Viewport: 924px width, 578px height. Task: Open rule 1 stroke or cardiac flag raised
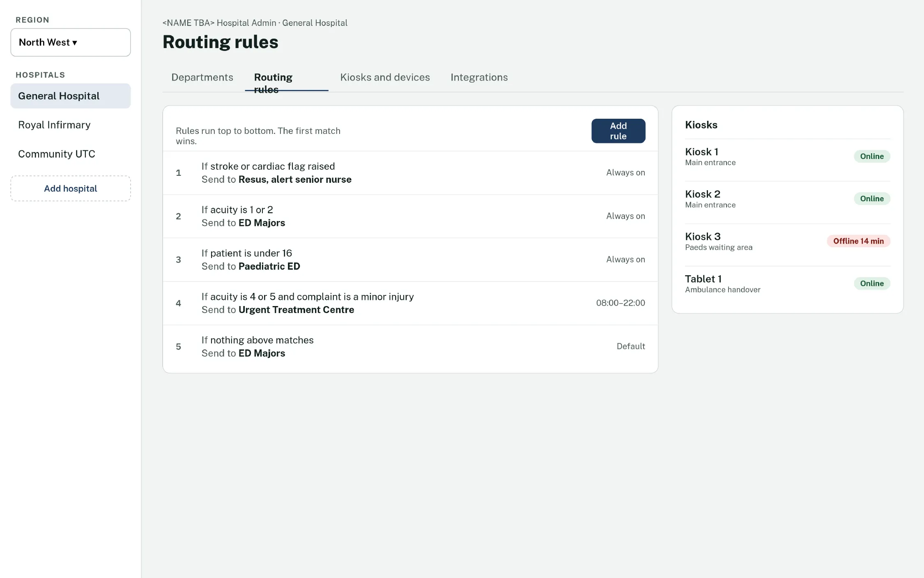(x=410, y=173)
